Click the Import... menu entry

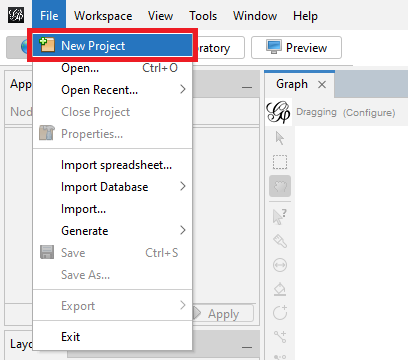(x=112, y=209)
